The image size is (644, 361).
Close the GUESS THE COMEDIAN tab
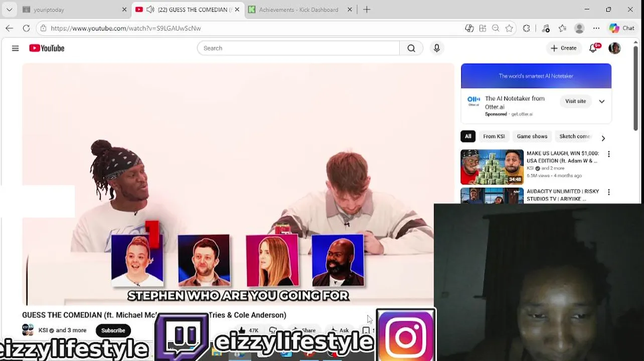tap(237, 10)
